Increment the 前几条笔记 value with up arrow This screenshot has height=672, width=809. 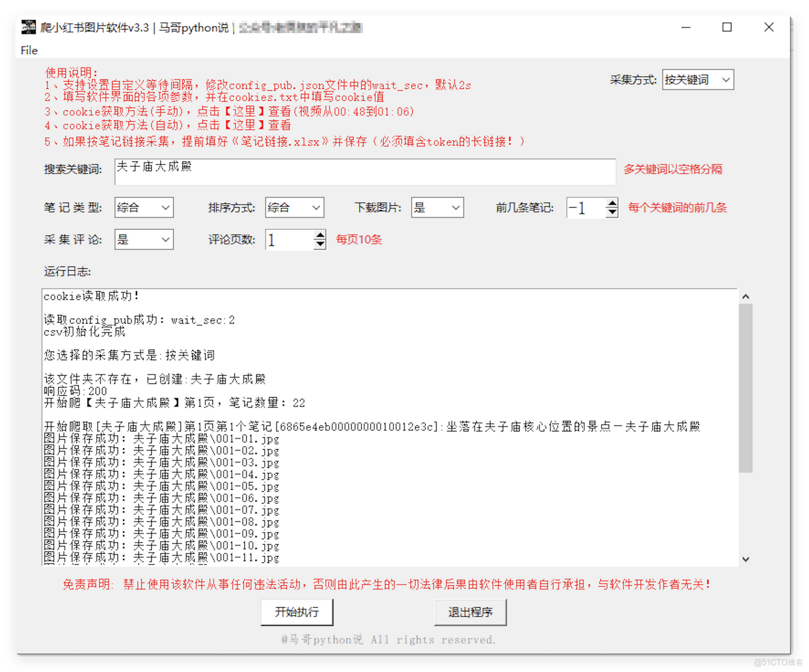(612, 203)
